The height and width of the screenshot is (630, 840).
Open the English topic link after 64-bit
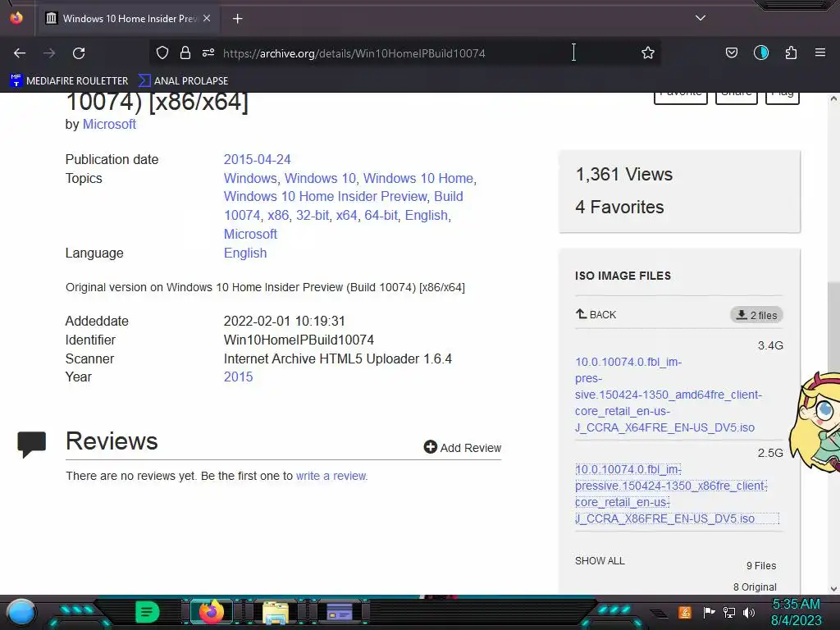[427, 216]
